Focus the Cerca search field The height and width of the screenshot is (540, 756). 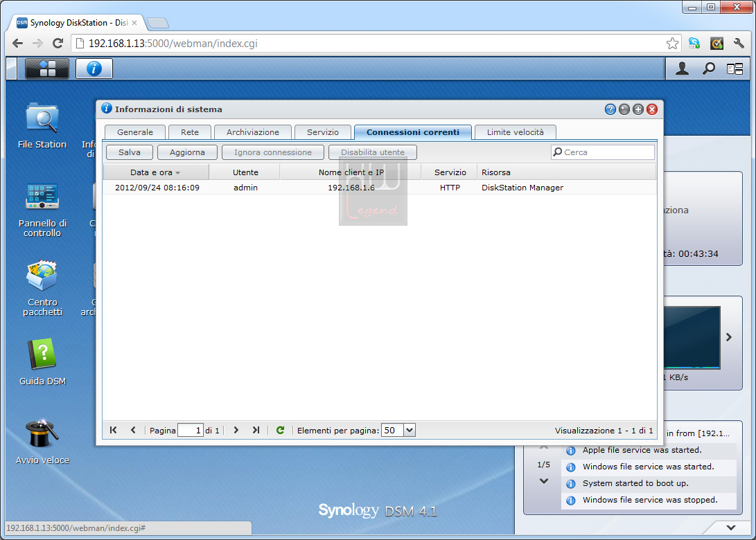[603, 152]
